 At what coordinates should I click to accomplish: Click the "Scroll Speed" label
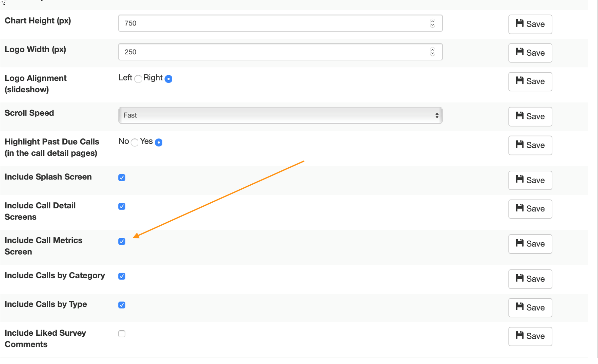[x=29, y=113]
